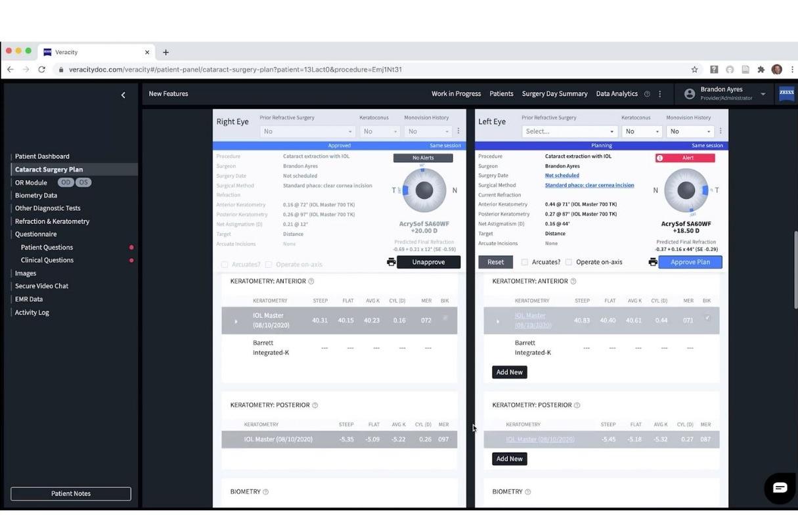The image size is (798, 532).
Task: Open Left Eye Monovision History dropdown
Action: pyautogui.click(x=691, y=131)
